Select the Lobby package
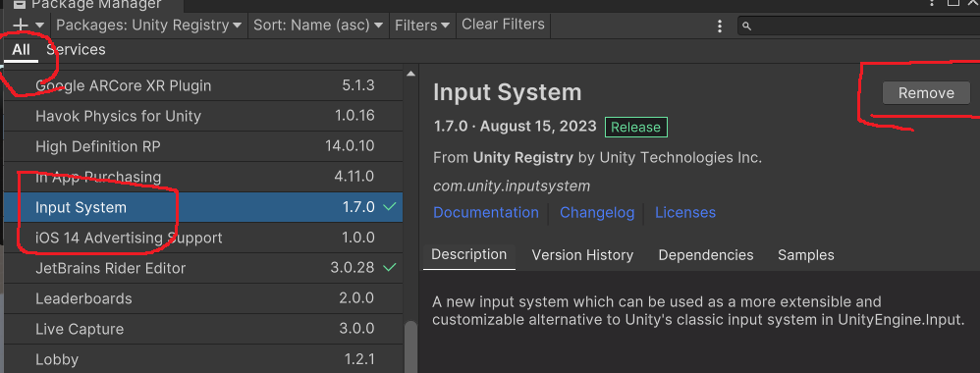980x373 pixels. click(x=202, y=360)
